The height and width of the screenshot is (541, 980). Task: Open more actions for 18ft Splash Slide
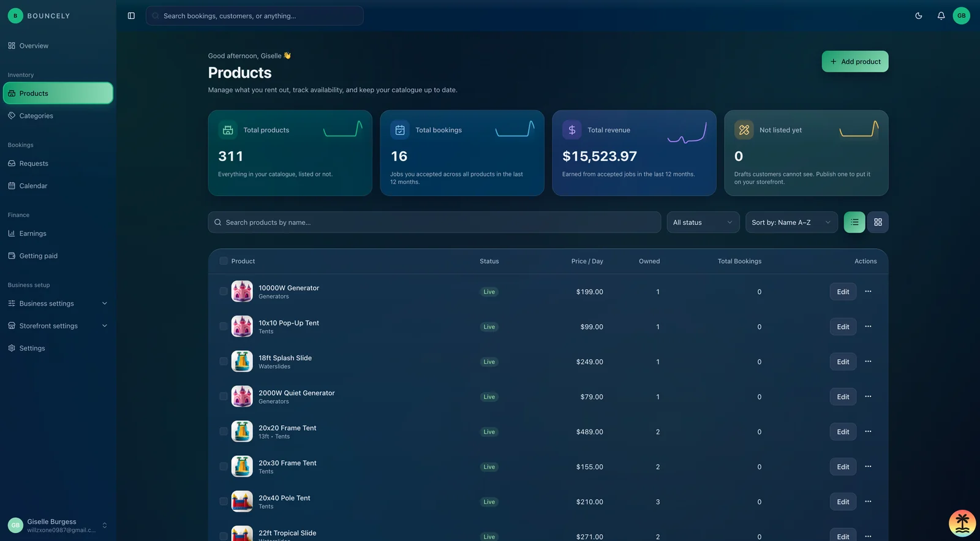coord(868,361)
